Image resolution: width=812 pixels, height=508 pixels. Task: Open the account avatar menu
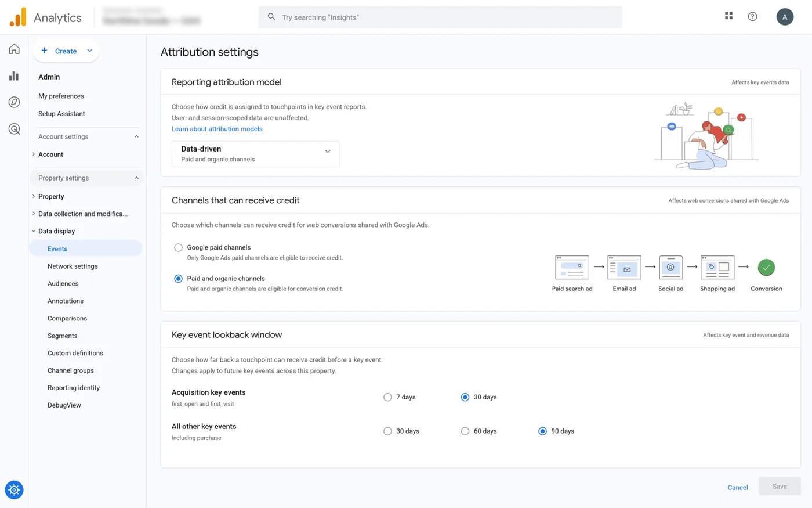click(x=785, y=17)
